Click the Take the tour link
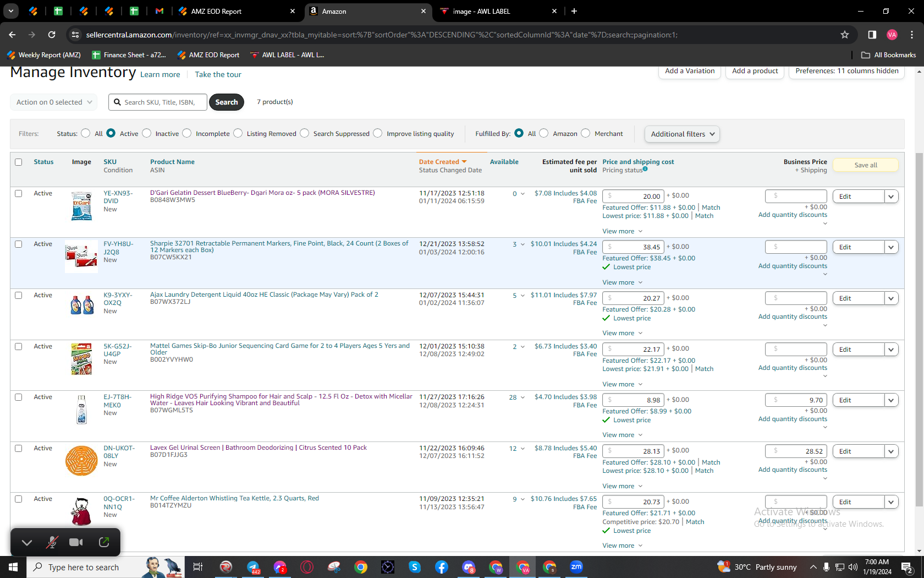924x578 pixels. [x=218, y=74]
